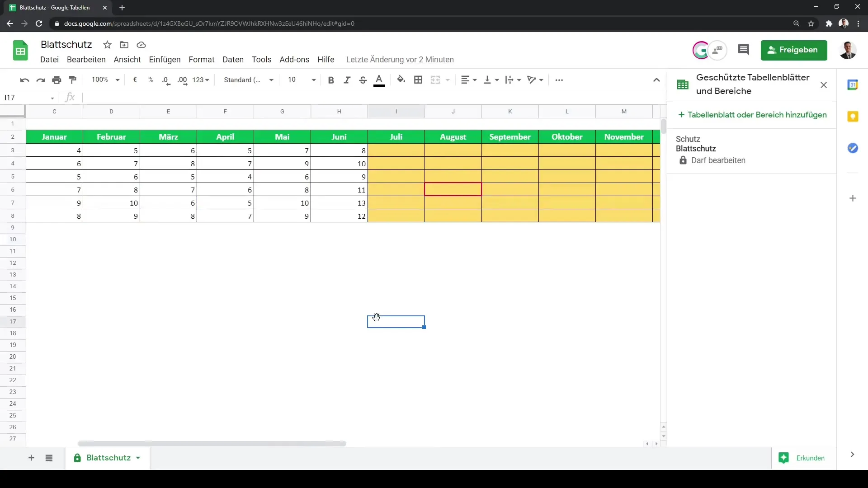Open the Einfügen menu

tap(165, 60)
